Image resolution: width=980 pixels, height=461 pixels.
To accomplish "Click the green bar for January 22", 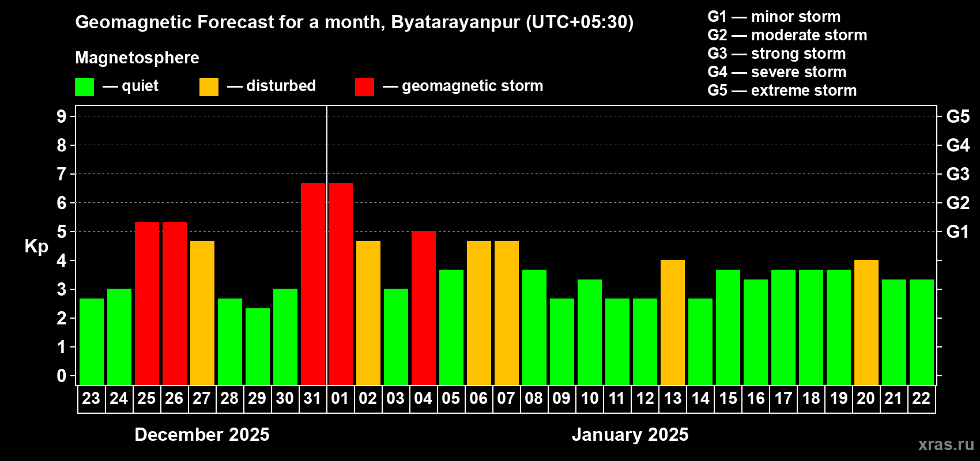I will click(922, 332).
